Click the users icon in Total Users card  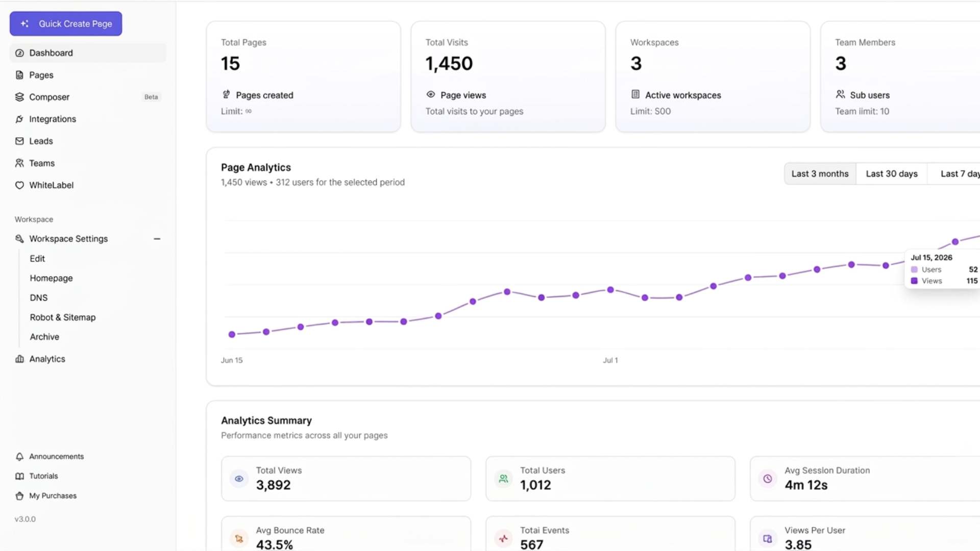point(503,479)
